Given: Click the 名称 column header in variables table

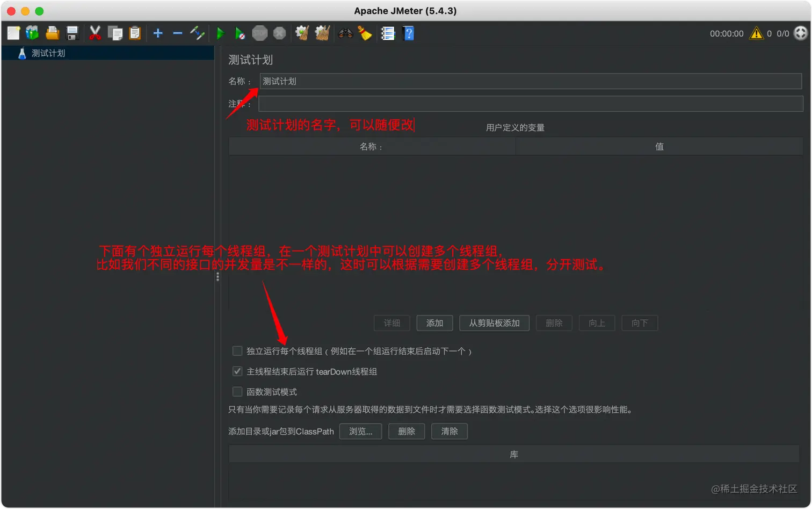Looking at the screenshot, I should click(372, 147).
